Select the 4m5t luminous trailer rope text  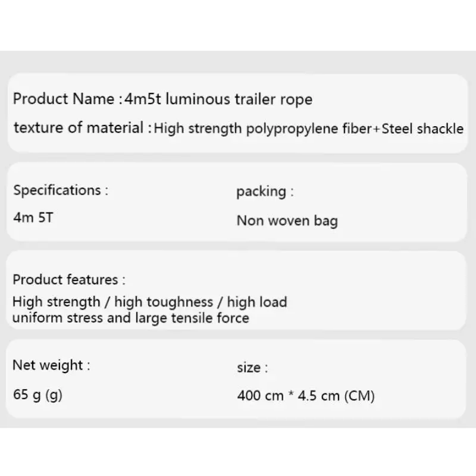click(x=218, y=99)
